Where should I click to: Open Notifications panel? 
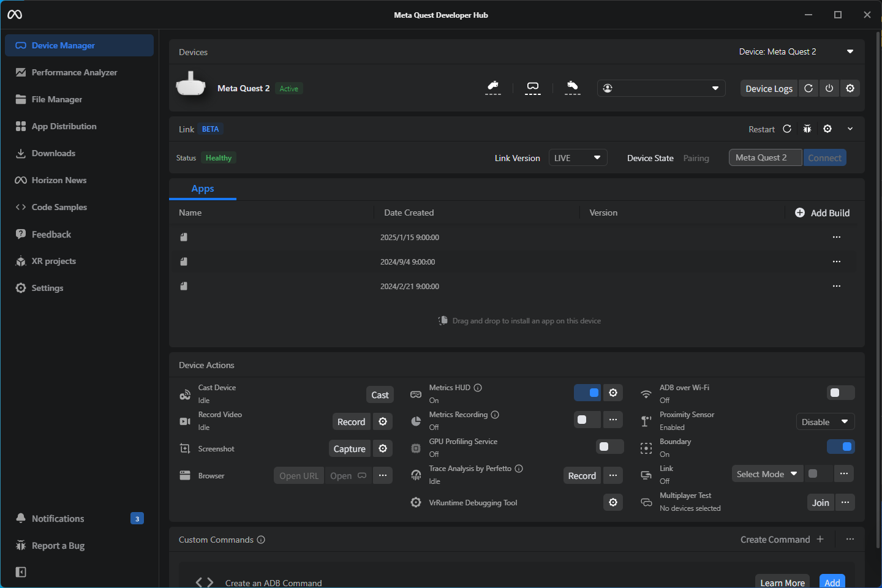tap(79, 519)
